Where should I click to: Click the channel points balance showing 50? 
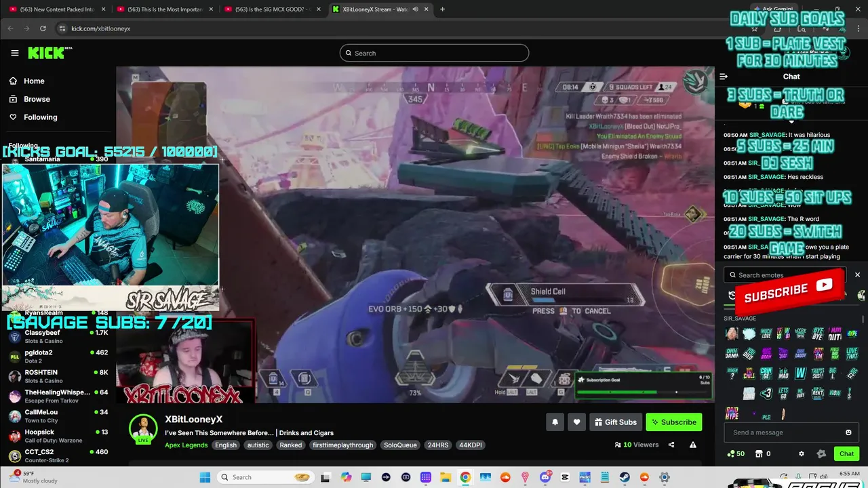point(736,453)
